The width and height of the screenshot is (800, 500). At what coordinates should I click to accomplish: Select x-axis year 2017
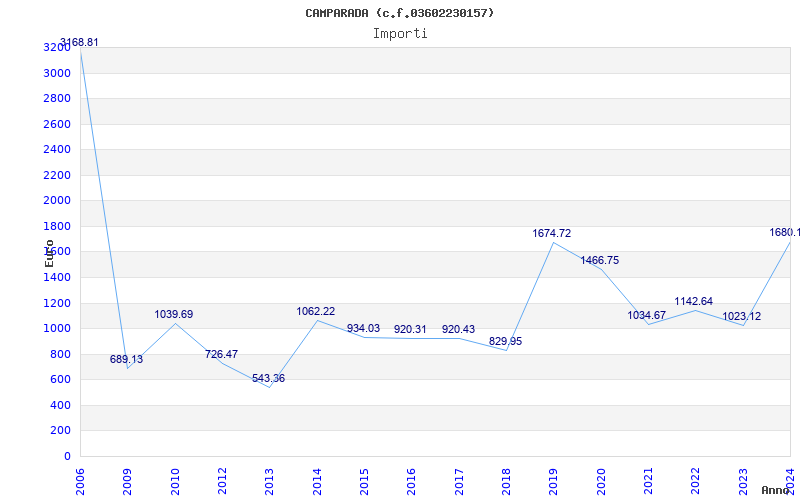(x=459, y=482)
